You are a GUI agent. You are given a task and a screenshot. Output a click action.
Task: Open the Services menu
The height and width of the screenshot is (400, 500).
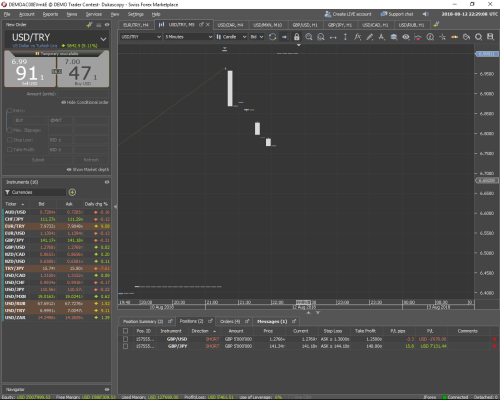(x=94, y=14)
